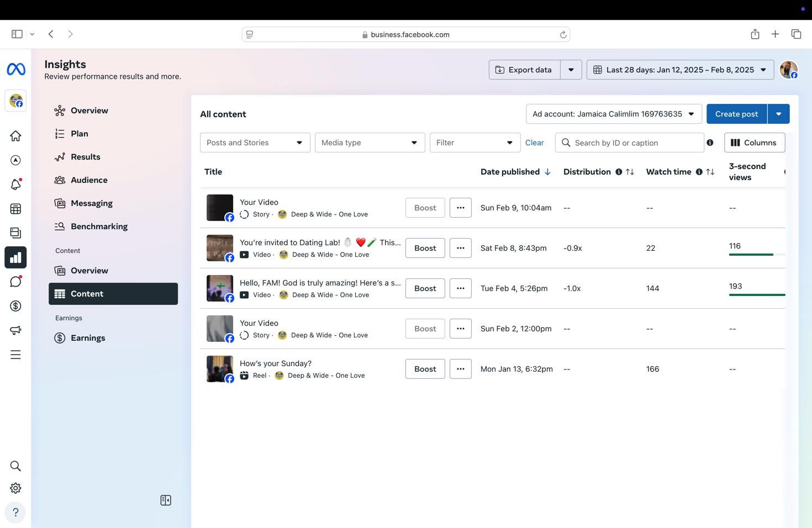812x528 pixels.
Task: Open the Filter dropdown
Action: 474,142
